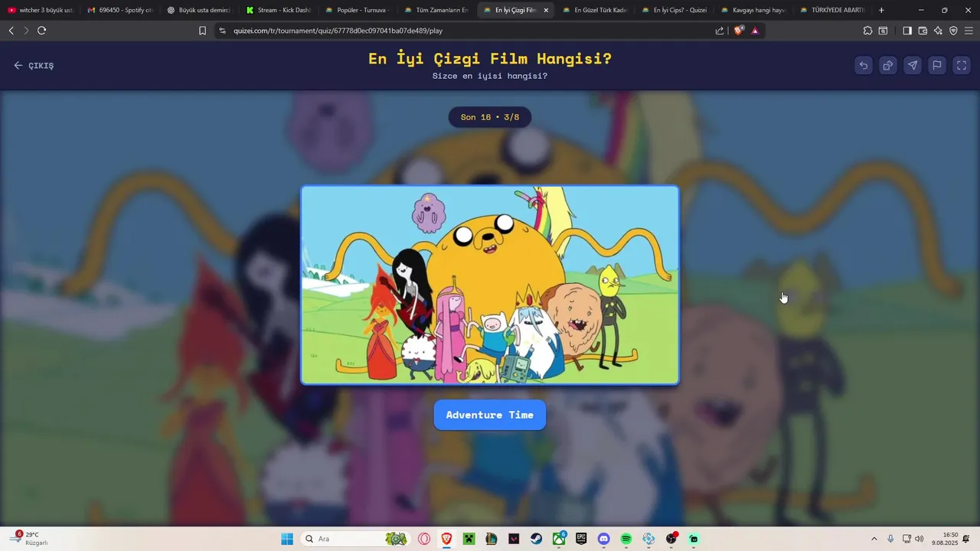Open Brave Rewards triangle icon
The image size is (980, 551).
pyautogui.click(x=755, y=31)
